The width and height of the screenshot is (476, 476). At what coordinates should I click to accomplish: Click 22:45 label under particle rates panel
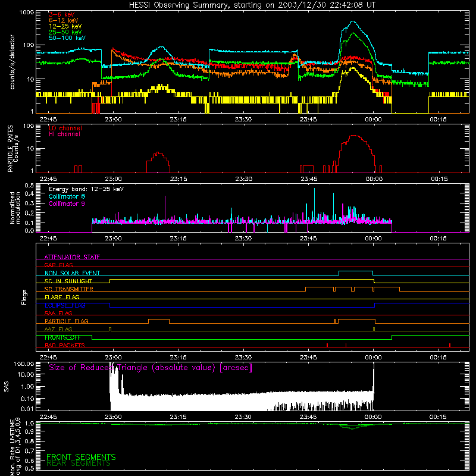48,179
